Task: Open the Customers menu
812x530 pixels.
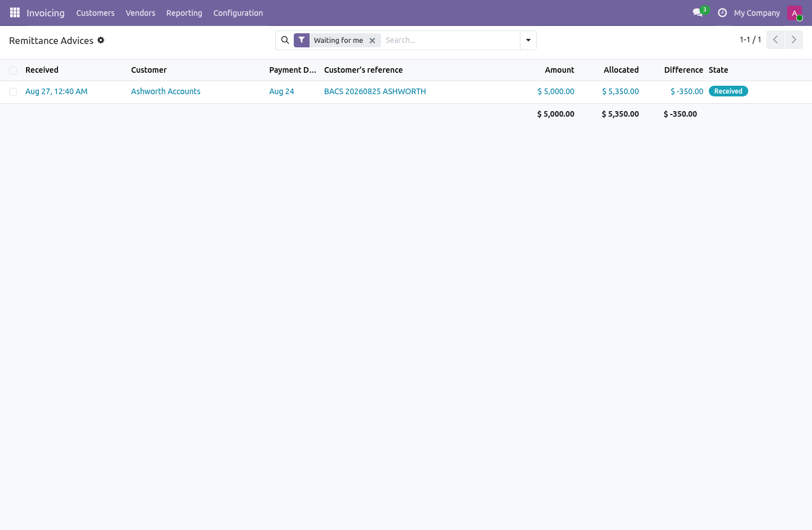Action: (x=95, y=13)
